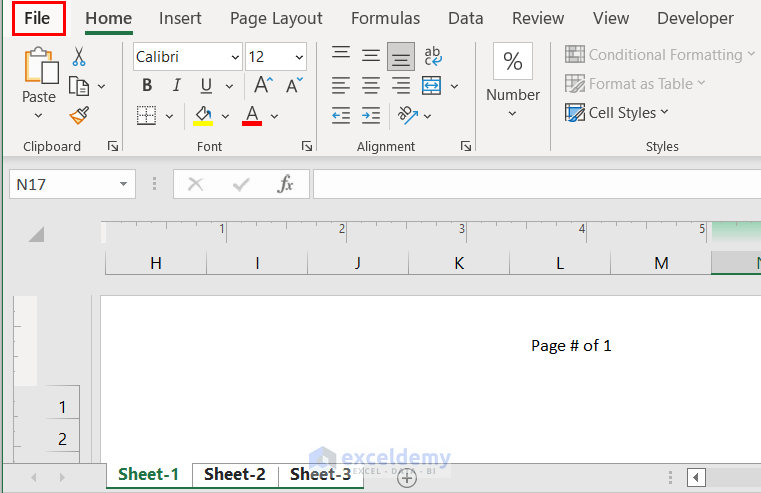Open the File menu tab
Screen dimensions: 761x493
pos(37,18)
